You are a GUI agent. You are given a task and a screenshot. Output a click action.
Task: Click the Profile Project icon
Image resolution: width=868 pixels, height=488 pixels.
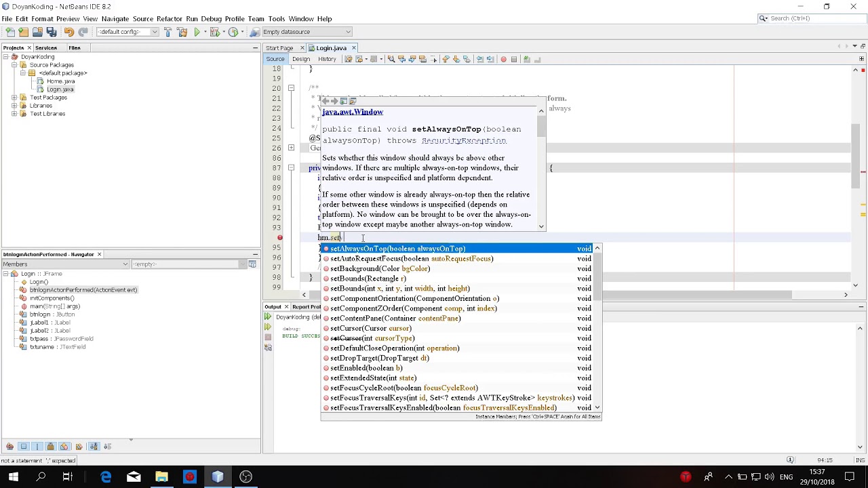click(235, 32)
